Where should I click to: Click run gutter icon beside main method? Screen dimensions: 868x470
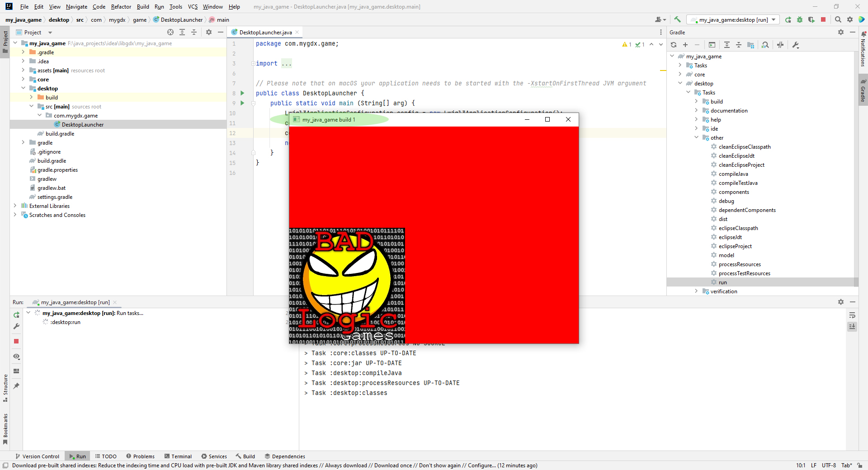click(x=242, y=103)
